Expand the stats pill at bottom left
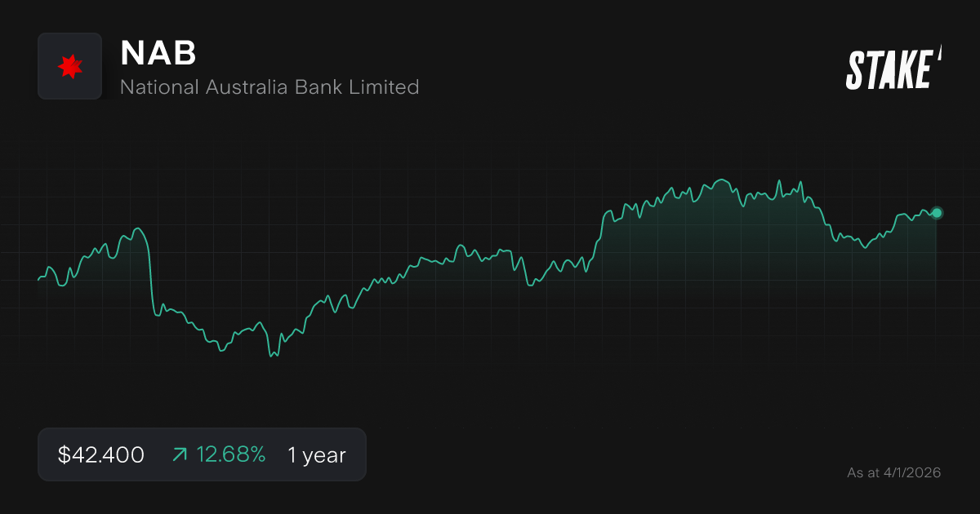The width and height of the screenshot is (980, 514). (x=202, y=454)
